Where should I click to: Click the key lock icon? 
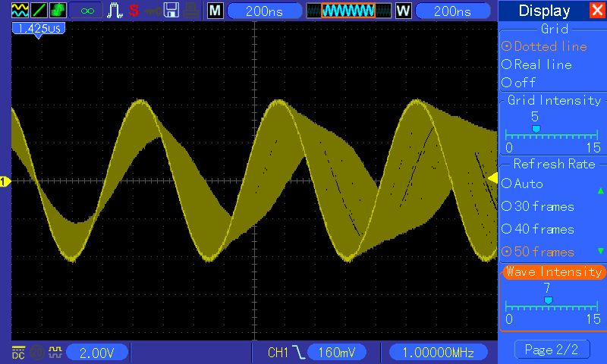coord(153,11)
